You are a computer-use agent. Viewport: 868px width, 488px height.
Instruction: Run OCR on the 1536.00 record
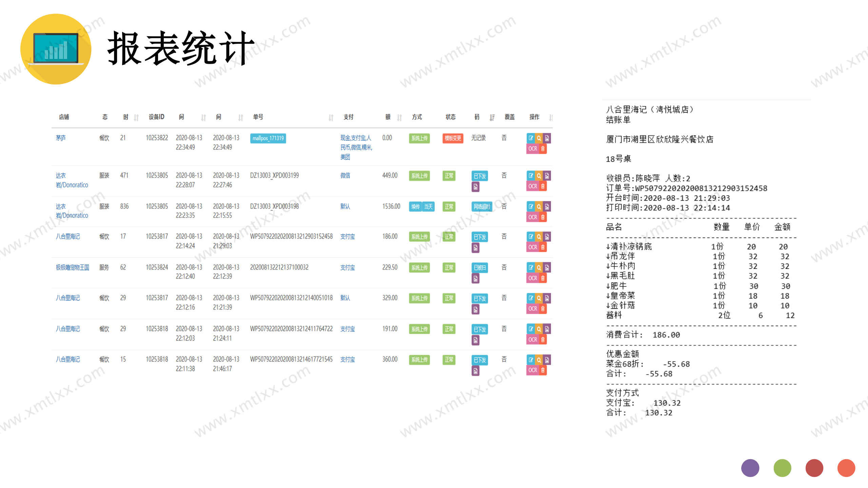pyautogui.click(x=533, y=217)
